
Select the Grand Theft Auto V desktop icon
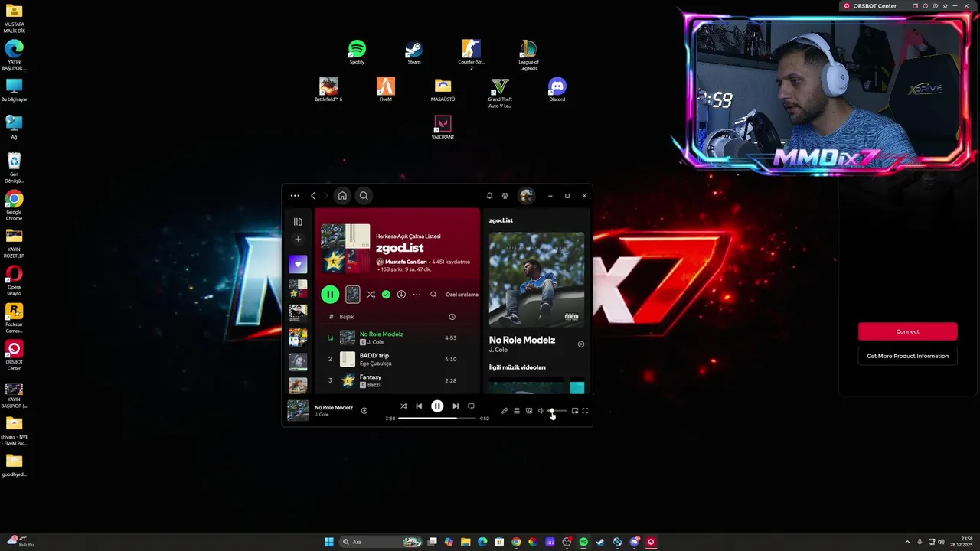point(500,92)
